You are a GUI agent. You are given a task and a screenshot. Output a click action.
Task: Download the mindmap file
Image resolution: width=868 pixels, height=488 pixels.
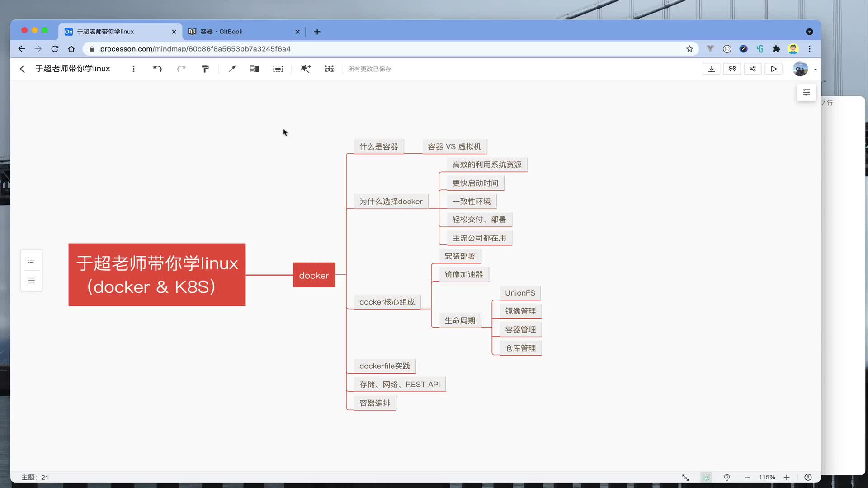click(712, 69)
